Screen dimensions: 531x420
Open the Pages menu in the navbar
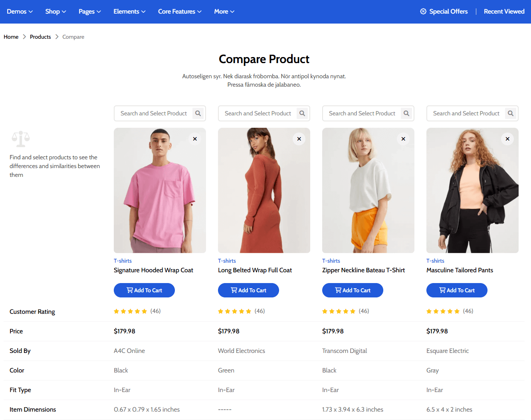(x=89, y=12)
